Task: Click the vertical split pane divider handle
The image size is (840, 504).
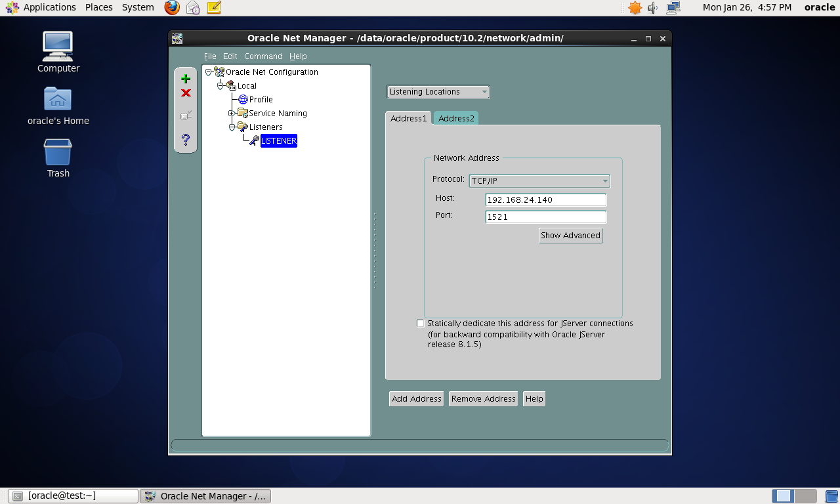Action: tap(375, 250)
